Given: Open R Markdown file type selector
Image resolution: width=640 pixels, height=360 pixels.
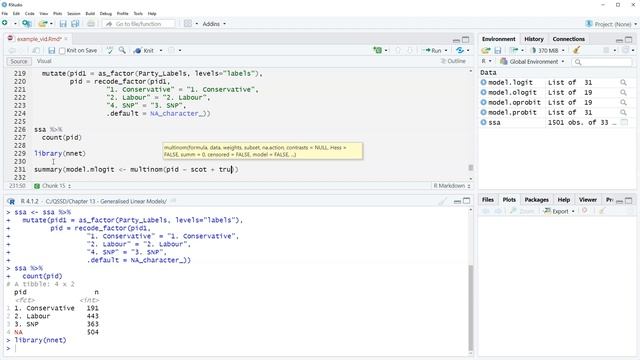Looking at the screenshot, I should pos(451,186).
